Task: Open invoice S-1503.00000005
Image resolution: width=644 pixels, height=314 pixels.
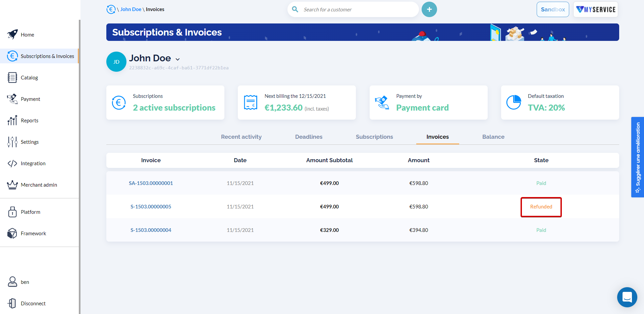Action: (x=151, y=206)
